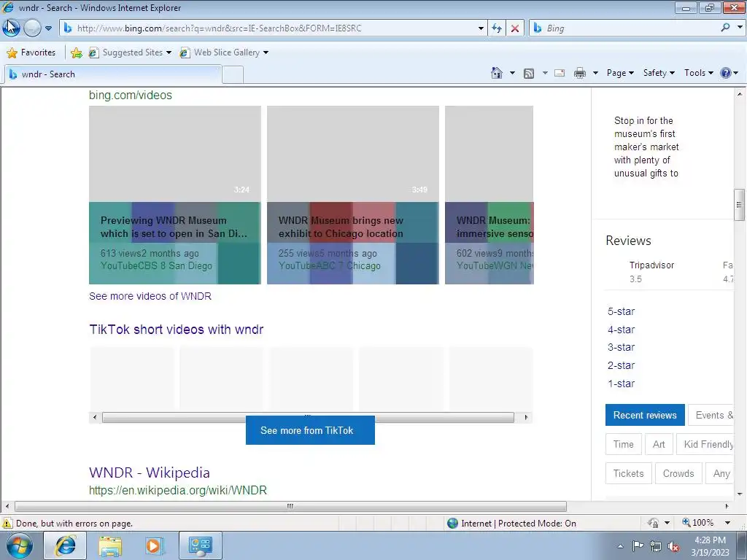Expand the Home button dropdown arrow
The width and height of the screenshot is (747, 560).
coord(512,73)
